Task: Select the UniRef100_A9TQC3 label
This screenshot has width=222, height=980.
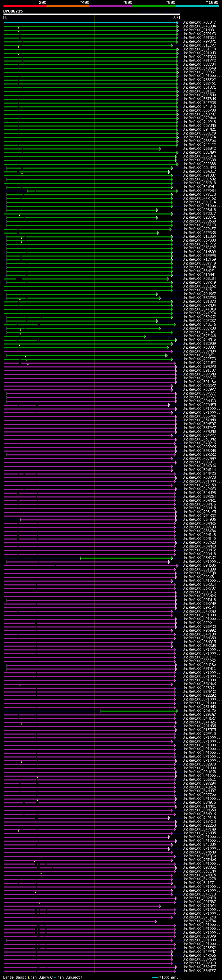Action: 199,57
